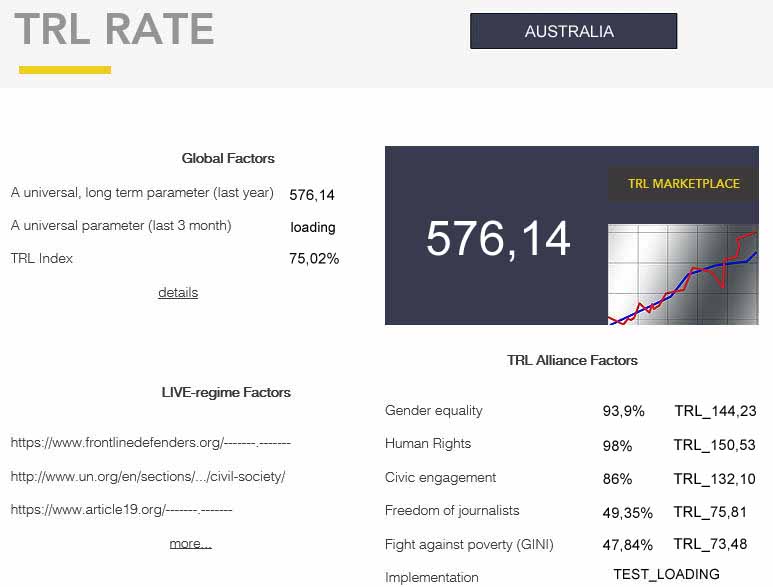Click the more... link under LIVE-regime Factors
Screen dimensions: 773x587
click(x=190, y=544)
